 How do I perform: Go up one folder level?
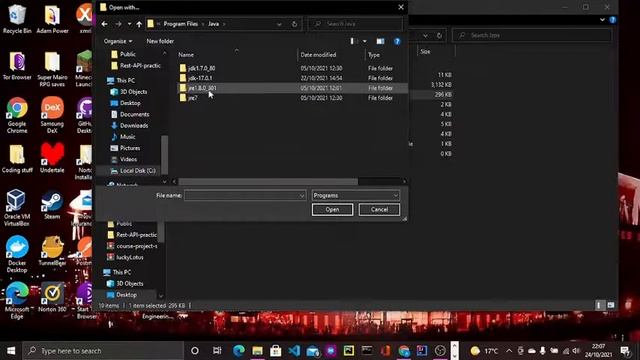[x=139, y=24]
